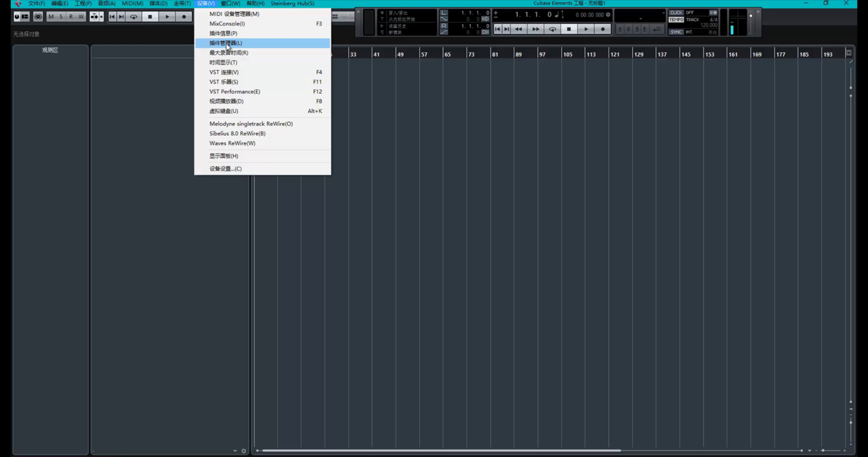Viewport: 868px width, 457px height.
Task: Go to next marker in transport panel
Action: tap(507, 29)
